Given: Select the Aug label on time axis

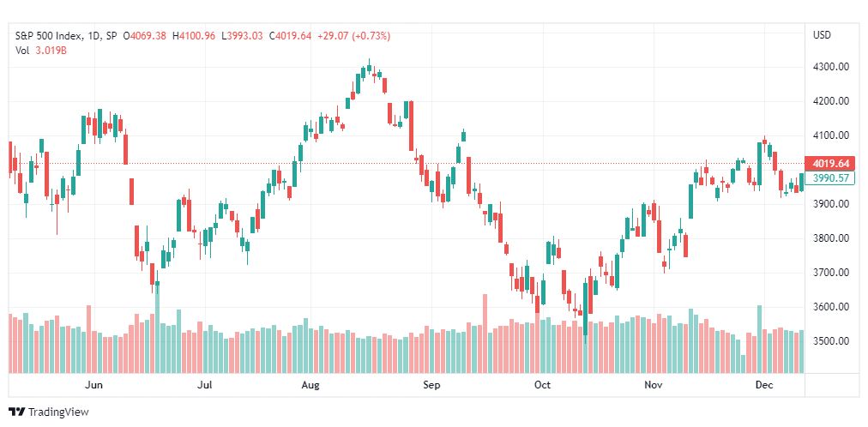Looking at the screenshot, I should [310, 385].
